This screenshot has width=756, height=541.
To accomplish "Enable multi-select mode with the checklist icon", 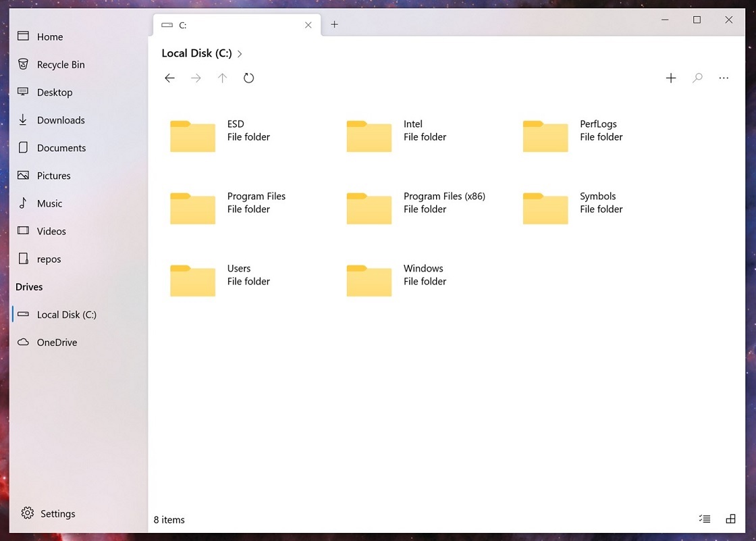I will tap(704, 519).
